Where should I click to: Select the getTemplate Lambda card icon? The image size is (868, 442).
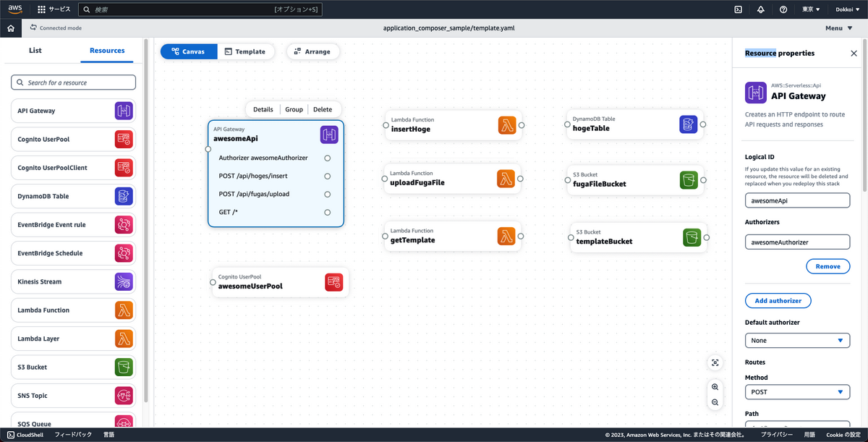point(507,236)
